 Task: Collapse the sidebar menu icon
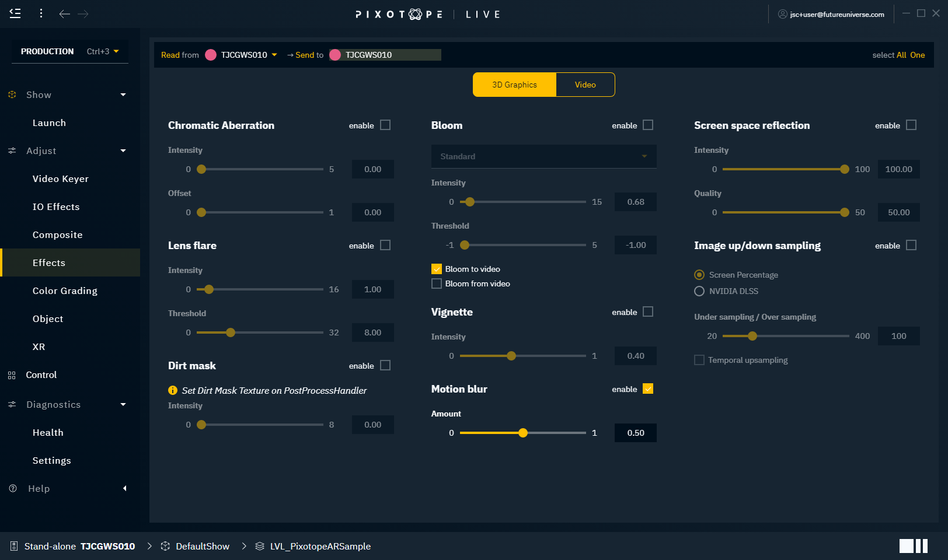(x=15, y=13)
